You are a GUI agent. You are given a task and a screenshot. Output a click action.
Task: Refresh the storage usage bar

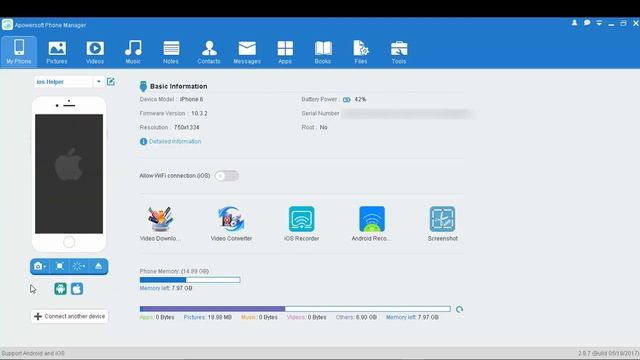(460, 309)
